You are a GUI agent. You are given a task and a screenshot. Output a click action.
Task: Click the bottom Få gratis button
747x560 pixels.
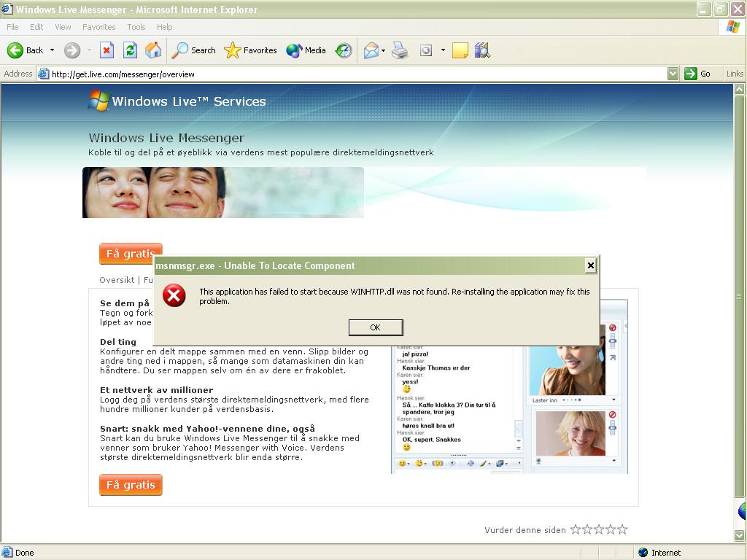[x=131, y=485]
